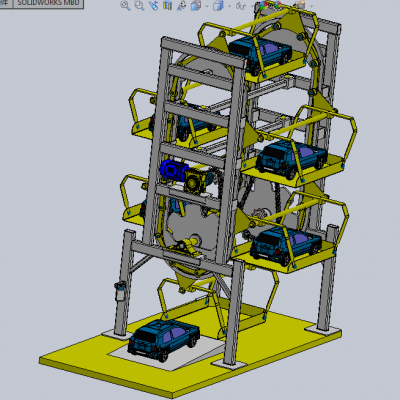
Task: Select the car on the topmost platform
Action: pos(260,54)
